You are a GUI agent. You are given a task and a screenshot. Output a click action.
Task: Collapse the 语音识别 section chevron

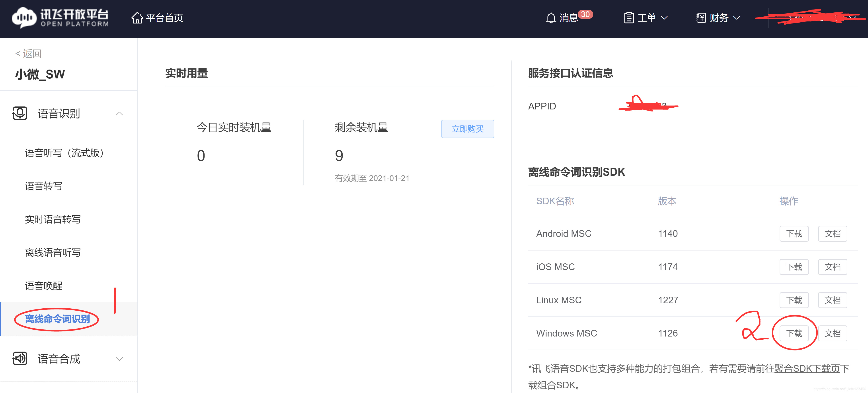[119, 113]
